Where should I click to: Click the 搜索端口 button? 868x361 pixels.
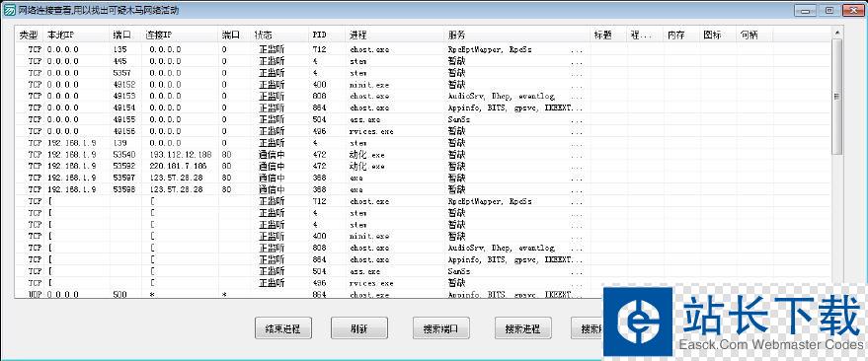[x=441, y=328]
